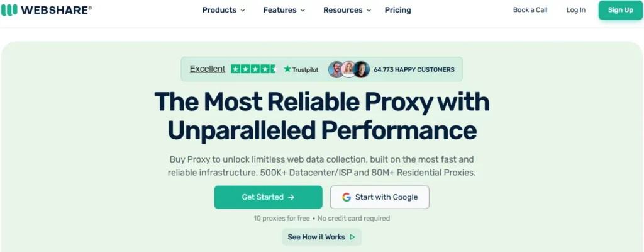Go to the Pricing page
644x252 pixels.
coord(397,10)
